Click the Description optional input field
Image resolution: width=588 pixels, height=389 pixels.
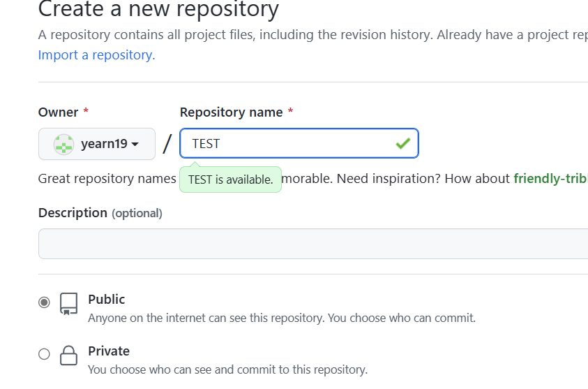coord(313,244)
